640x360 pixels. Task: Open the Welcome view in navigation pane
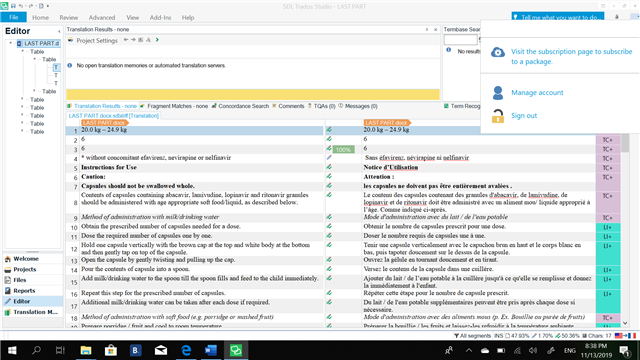33,259
